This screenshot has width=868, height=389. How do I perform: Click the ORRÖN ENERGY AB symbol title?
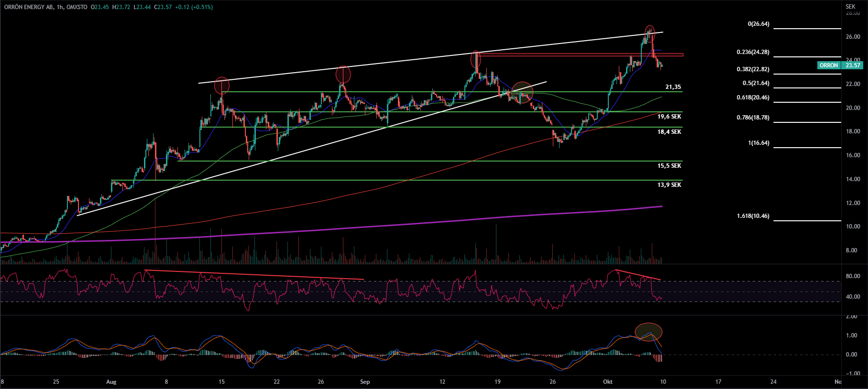coord(28,7)
